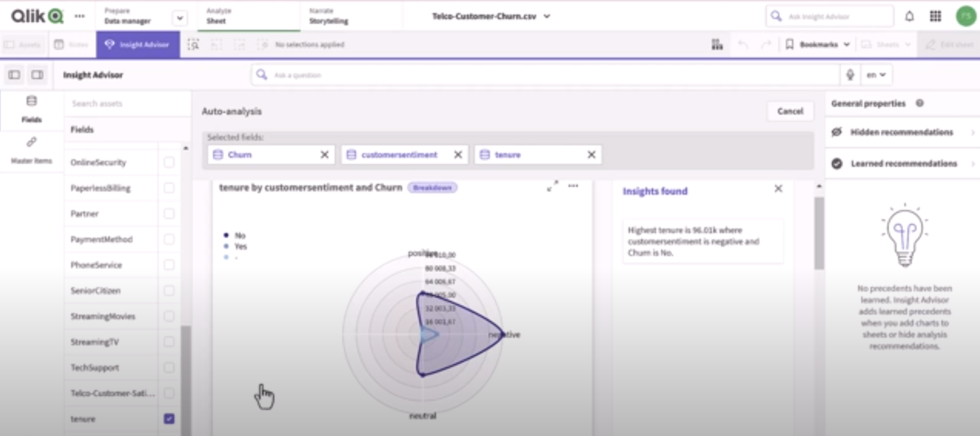Toggle the Insight Advisor button
This screenshot has width=980, height=436.
138,45
